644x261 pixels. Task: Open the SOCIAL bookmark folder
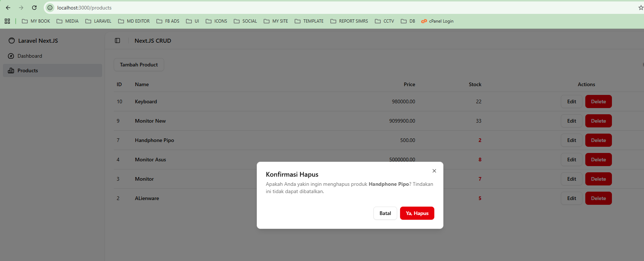pyautogui.click(x=245, y=21)
